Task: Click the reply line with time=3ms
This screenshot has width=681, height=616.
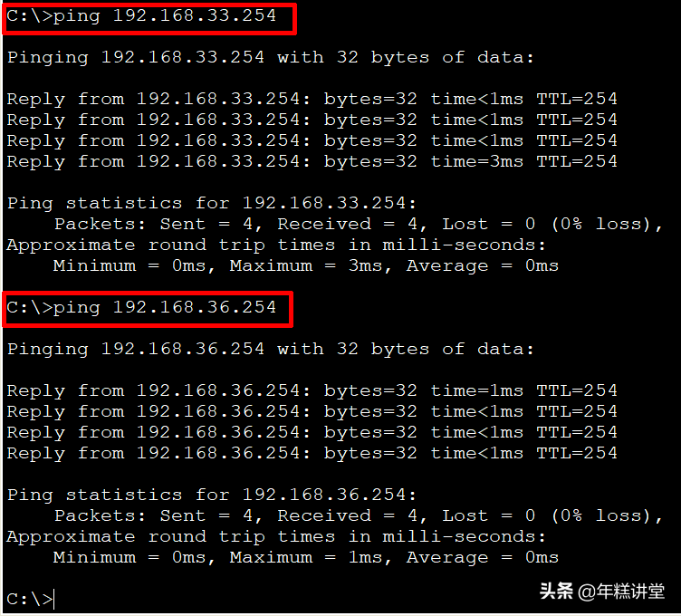Action: tap(312, 161)
